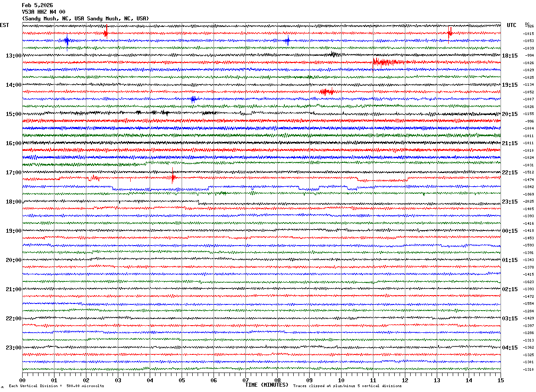Click the DC offset value "-1593"
The width and height of the screenshot is (536, 392).
pyautogui.click(x=528, y=245)
